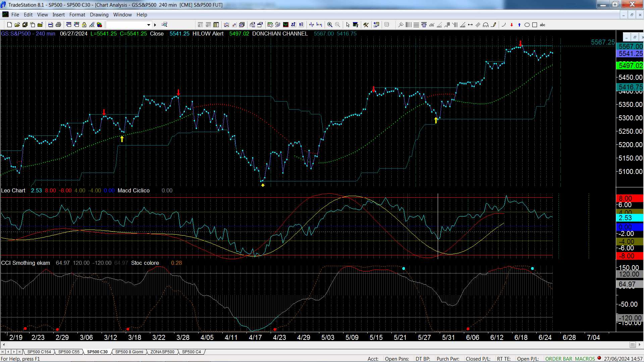Click MACROS in status bar
This screenshot has height=362, width=644.
(585, 359)
